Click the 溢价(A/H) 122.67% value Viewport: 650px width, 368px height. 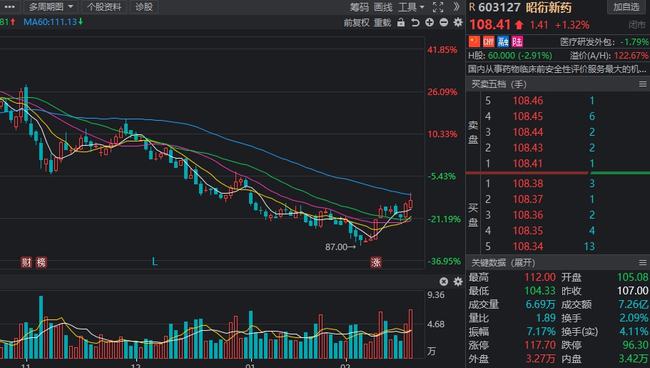tap(631, 56)
